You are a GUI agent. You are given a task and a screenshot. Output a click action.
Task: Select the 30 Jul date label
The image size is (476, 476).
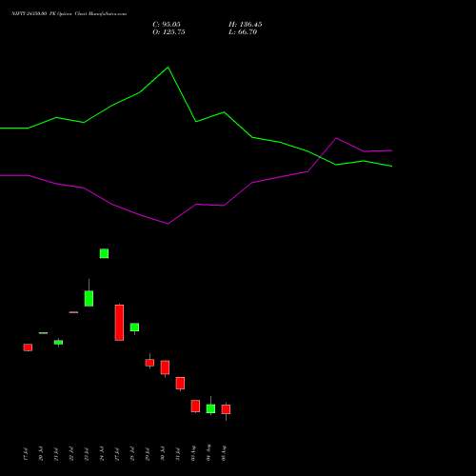pos(163,453)
